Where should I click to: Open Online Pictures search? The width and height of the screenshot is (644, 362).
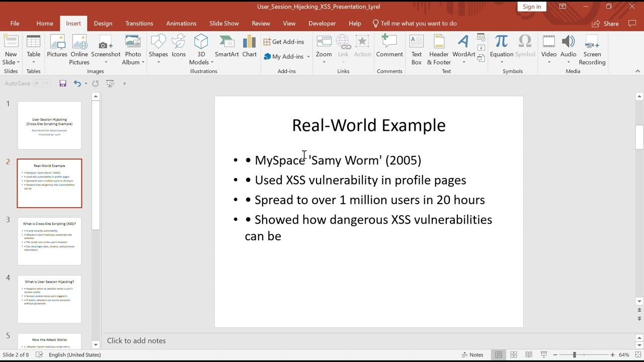point(79,50)
